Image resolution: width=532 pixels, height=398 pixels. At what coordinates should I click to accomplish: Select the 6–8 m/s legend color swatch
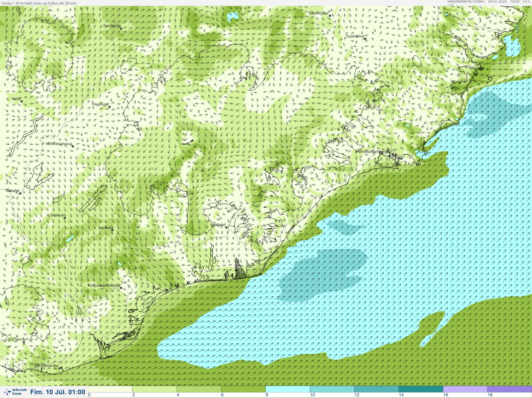coord(243,389)
